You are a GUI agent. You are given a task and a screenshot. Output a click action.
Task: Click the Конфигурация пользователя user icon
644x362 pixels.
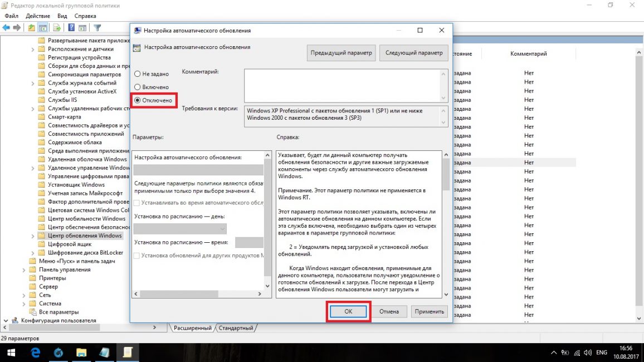(x=15, y=321)
